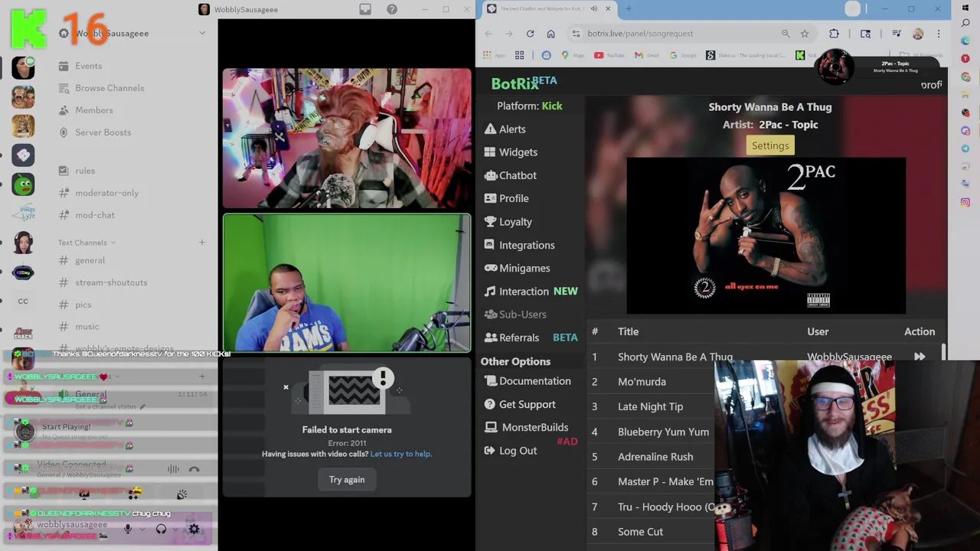Click Chrome home button
Image resolution: width=980 pixels, height=551 pixels.
click(x=550, y=34)
